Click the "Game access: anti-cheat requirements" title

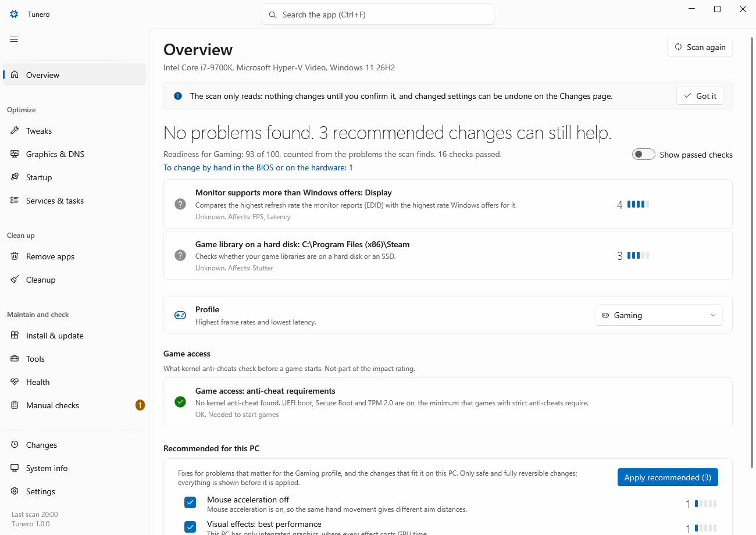pos(265,391)
